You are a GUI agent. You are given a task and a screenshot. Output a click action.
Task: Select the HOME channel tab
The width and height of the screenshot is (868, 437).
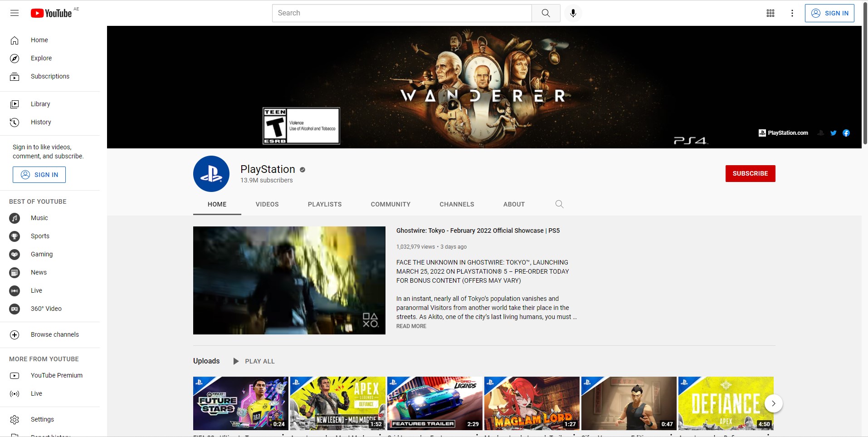click(217, 204)
